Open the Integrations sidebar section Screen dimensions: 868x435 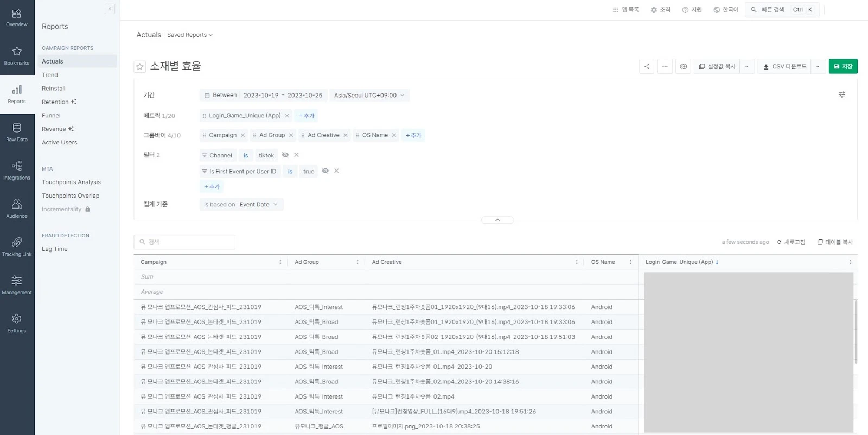[17, 171]
